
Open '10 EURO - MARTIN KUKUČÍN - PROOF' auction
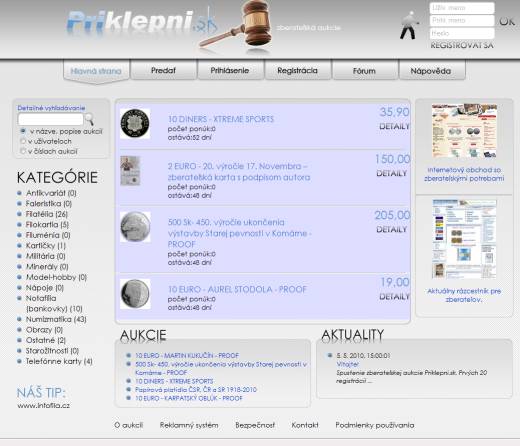[187, 355]
